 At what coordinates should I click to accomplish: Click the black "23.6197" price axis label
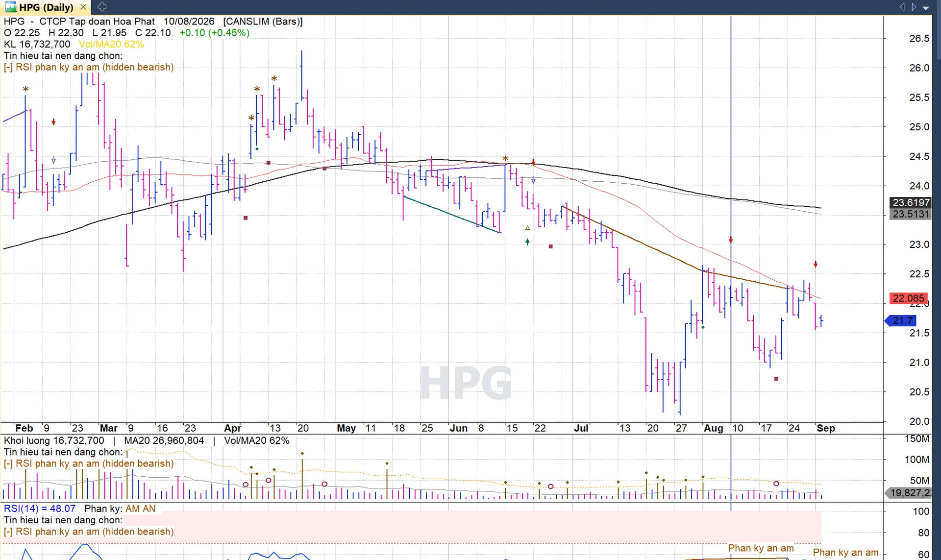910,202
